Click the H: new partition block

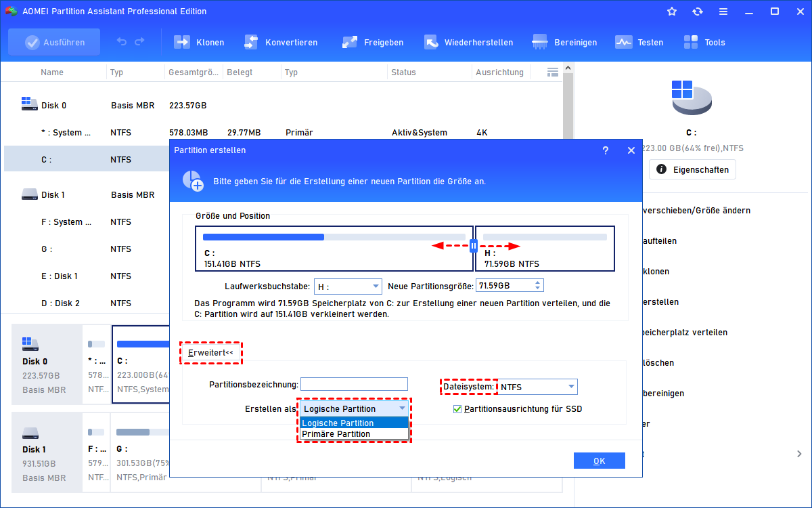pos(545,249)
